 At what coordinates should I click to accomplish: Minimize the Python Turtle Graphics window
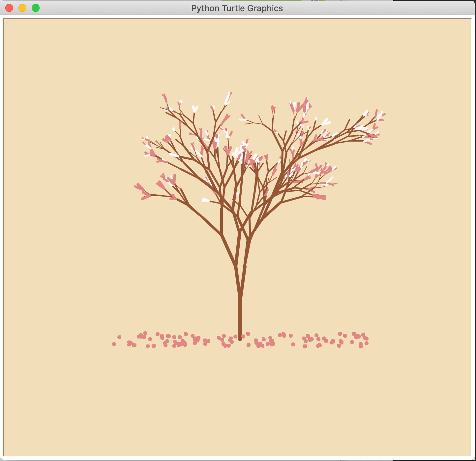tap(22, 8)
